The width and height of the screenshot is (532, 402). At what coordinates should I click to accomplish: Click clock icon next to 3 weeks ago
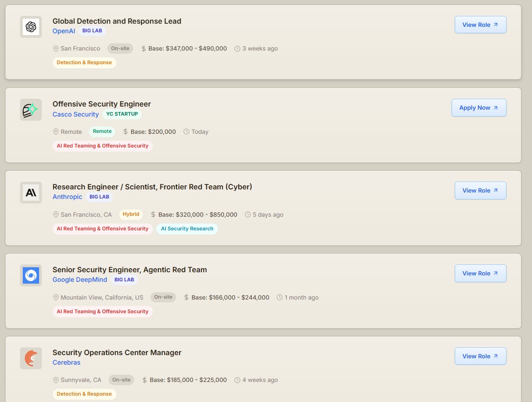click(237, 49)
